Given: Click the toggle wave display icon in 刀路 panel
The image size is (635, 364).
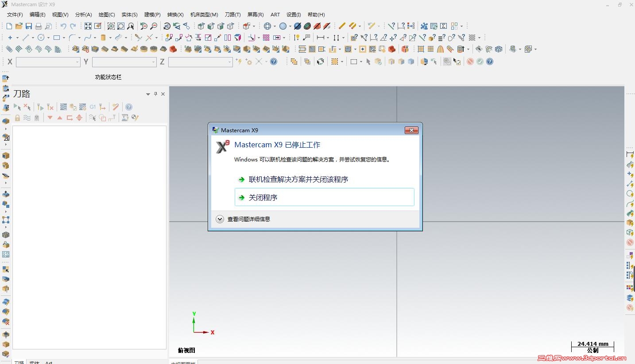Looking at the screenshot, I should [27, 118].
